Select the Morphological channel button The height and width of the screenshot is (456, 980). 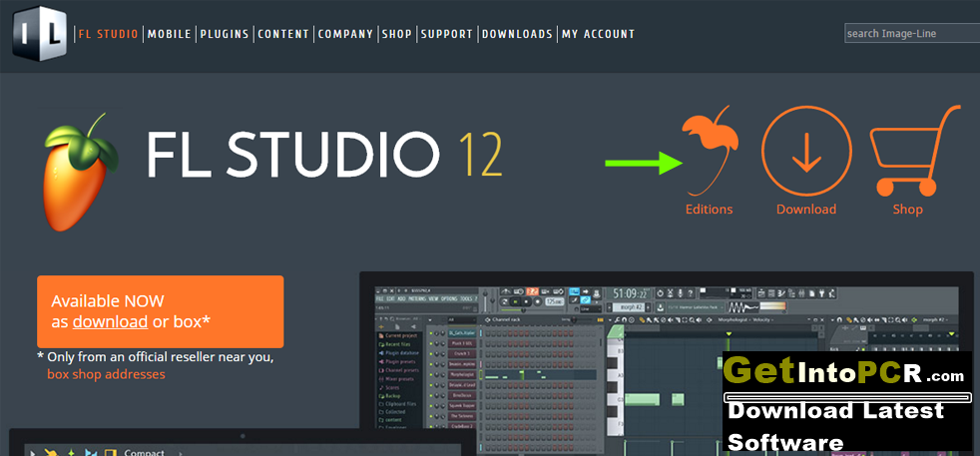462,375
